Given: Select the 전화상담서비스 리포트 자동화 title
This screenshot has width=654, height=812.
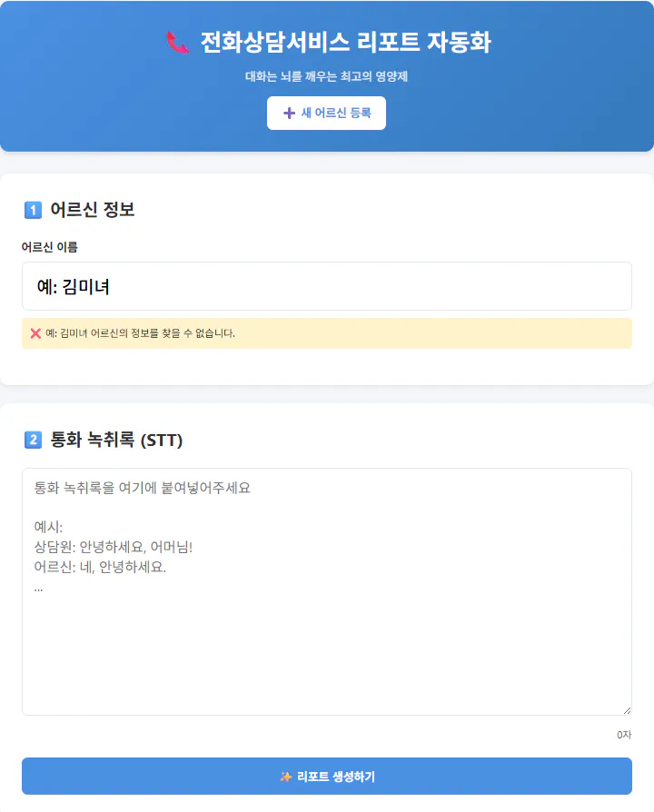Looking at the screenshot, I should click(345, 43).
